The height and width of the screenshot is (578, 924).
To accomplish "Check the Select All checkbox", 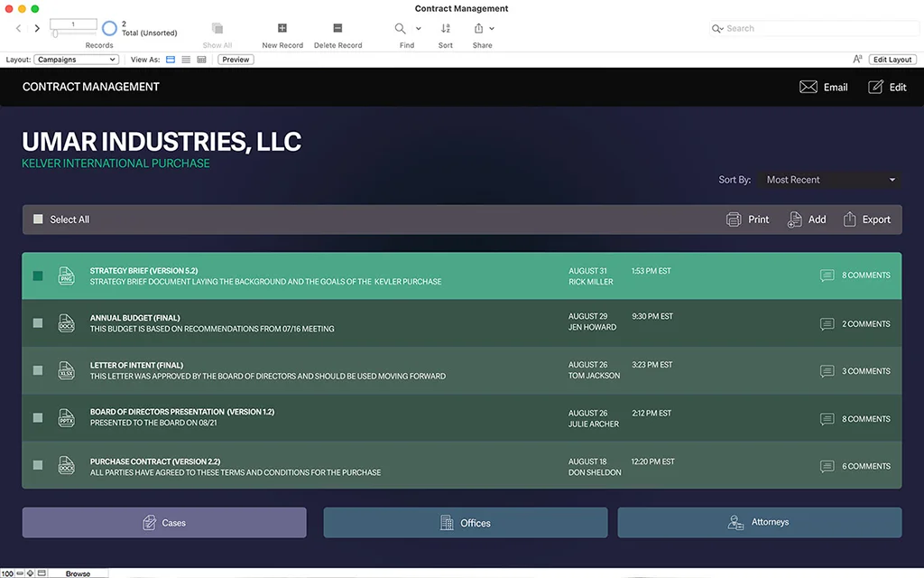I will pos(38,219).
